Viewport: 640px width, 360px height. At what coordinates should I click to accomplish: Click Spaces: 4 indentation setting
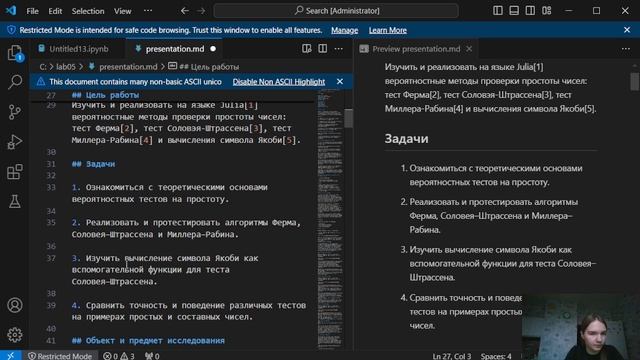[496, 356]
